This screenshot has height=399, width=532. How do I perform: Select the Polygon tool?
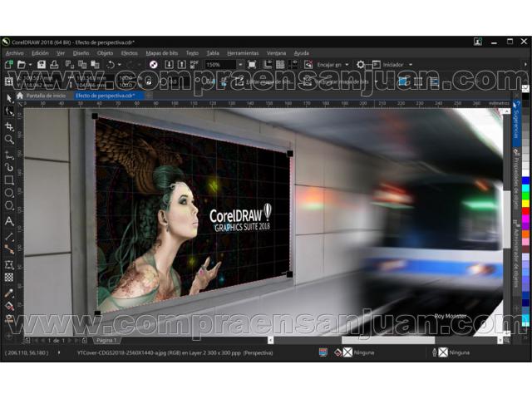[9, 205]
